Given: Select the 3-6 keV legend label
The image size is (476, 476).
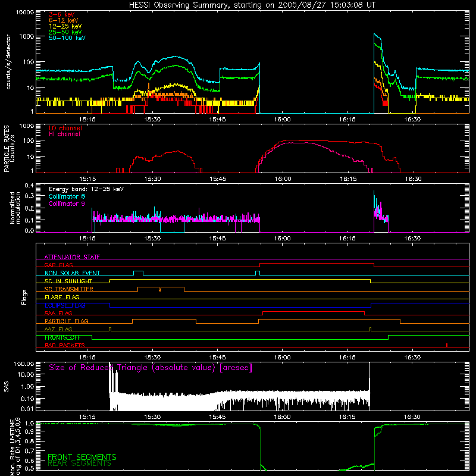Looking at the screenshot, I should [x=62, y=14].
